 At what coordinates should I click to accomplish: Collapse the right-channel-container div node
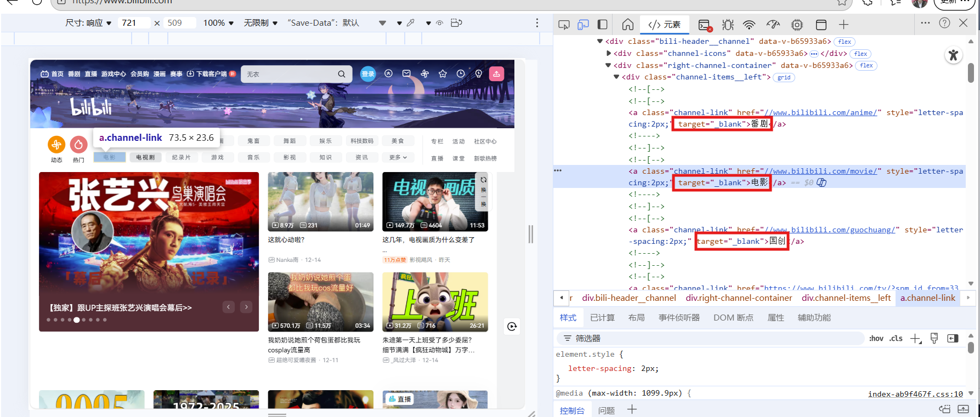tap(608, 65)
